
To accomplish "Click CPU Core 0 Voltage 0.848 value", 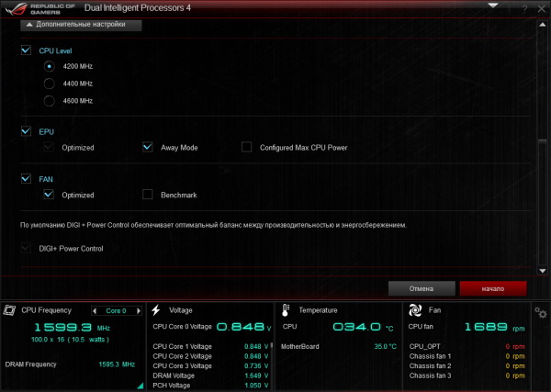I will click(x=243, y=327).
